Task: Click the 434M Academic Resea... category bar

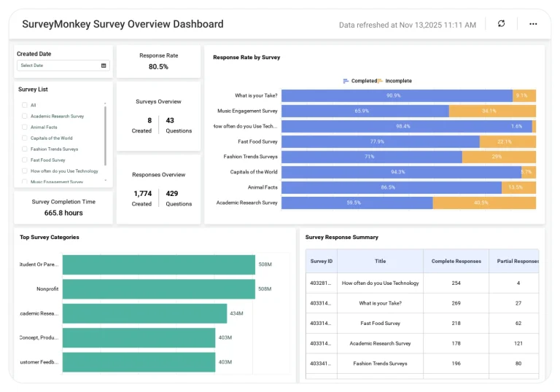Action: tap(144, 313)
